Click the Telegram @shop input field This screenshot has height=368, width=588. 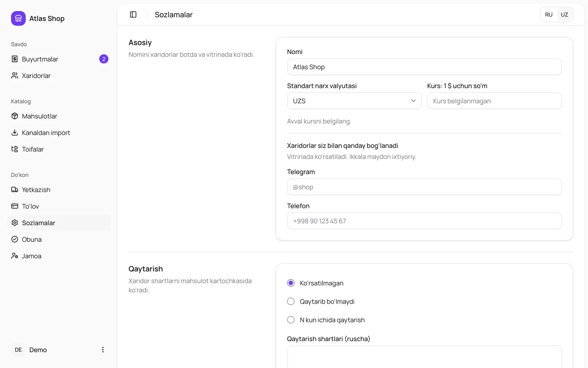tap(424, 187)
